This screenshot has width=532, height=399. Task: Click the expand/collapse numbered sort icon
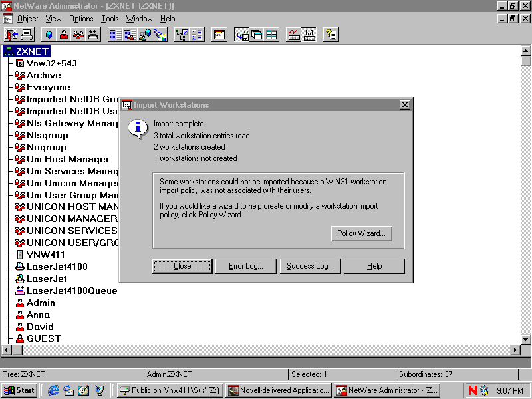(x=197, y=35)
